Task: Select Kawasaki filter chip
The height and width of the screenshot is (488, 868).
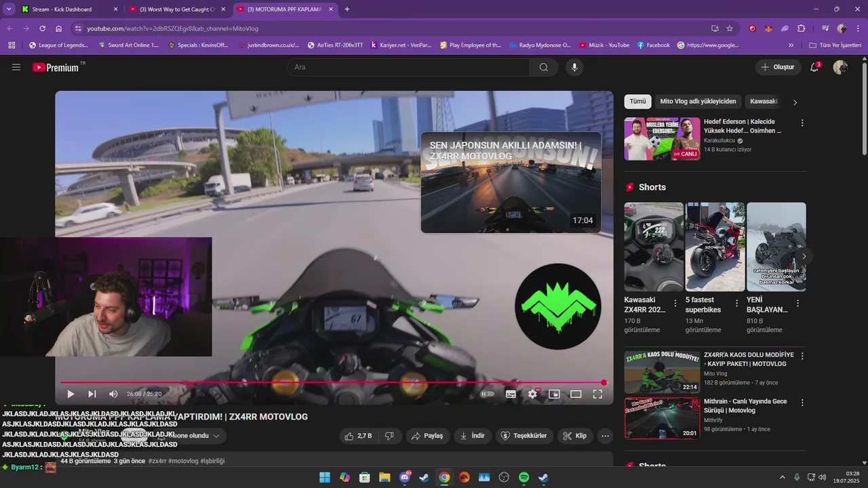Action: click(x=764, y=102)
